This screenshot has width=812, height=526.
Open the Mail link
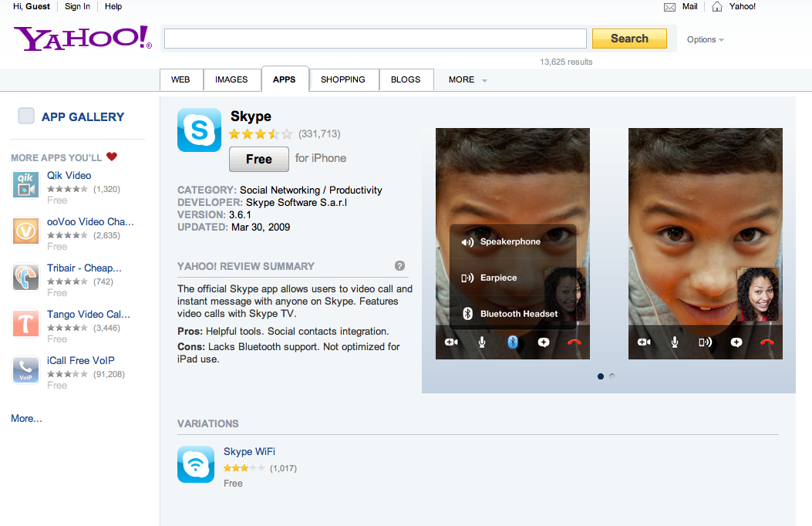coord(690,6)
